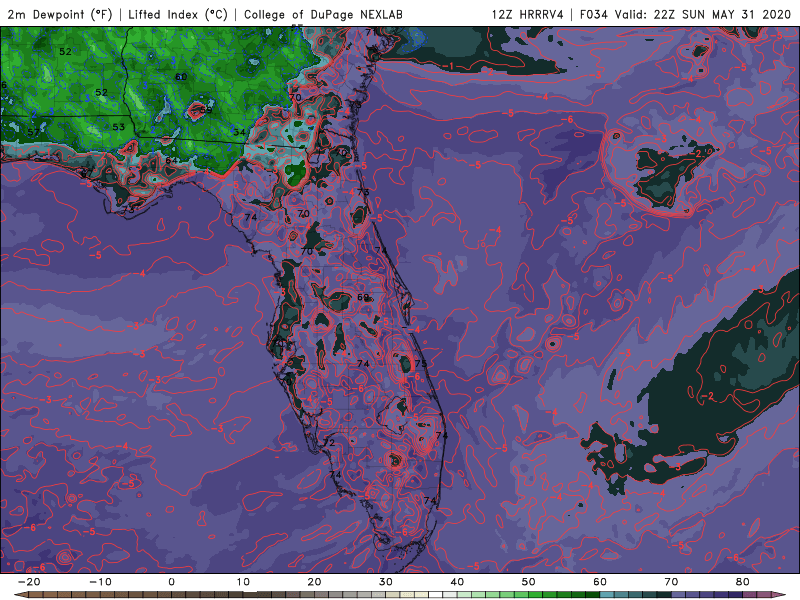
Task: Click the 64 dewpoint value on the map
Action: pos(171,161)
